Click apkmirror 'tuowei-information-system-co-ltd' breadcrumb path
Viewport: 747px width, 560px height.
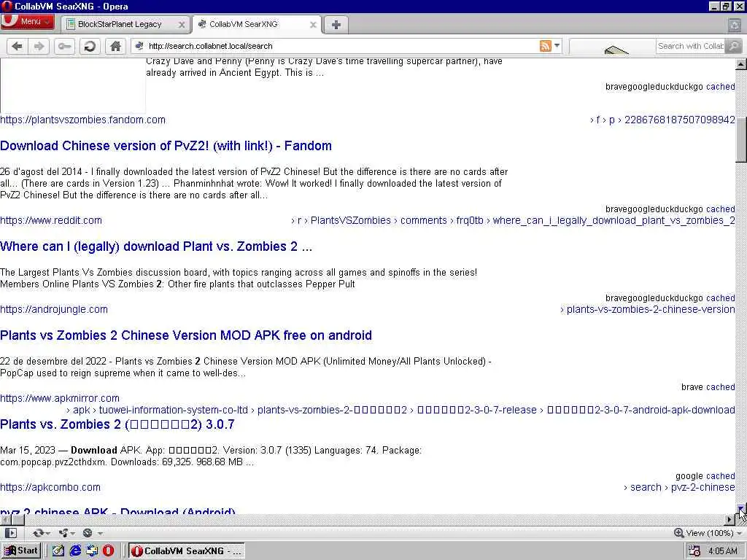pyautogui.click(x=400, y=410)
